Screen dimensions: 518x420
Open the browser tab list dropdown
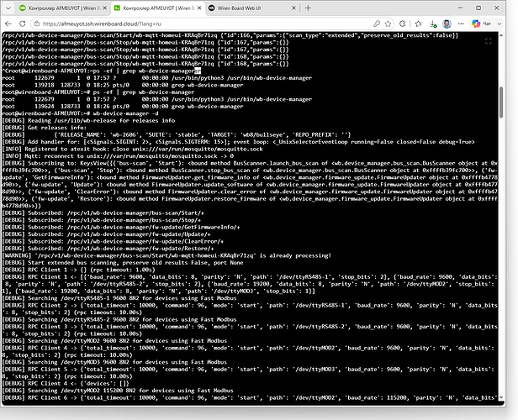click(8, 8)
